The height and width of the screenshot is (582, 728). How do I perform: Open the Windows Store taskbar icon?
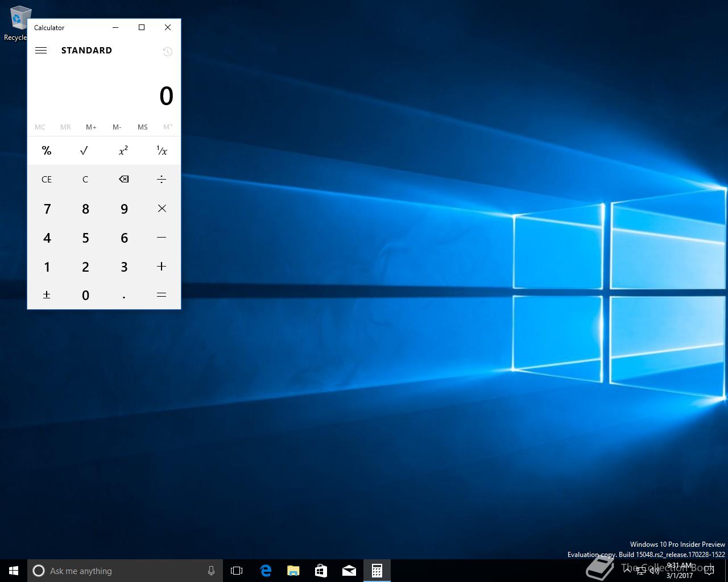[x=321, y=571]
